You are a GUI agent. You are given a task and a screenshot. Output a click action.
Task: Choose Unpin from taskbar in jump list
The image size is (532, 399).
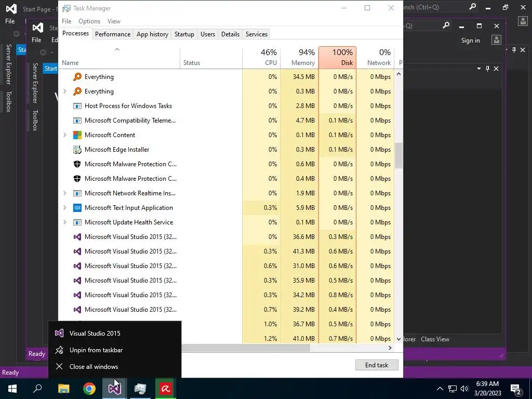pyautogui.click(x=115, y=350)
